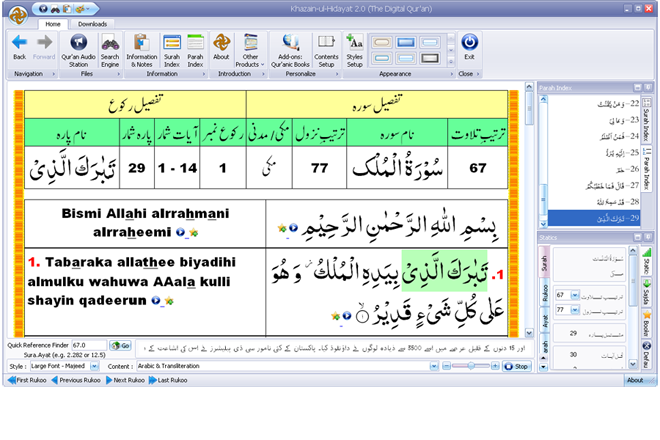Play audio for Bismillah Arabic verse

click(x=293, y=228)
